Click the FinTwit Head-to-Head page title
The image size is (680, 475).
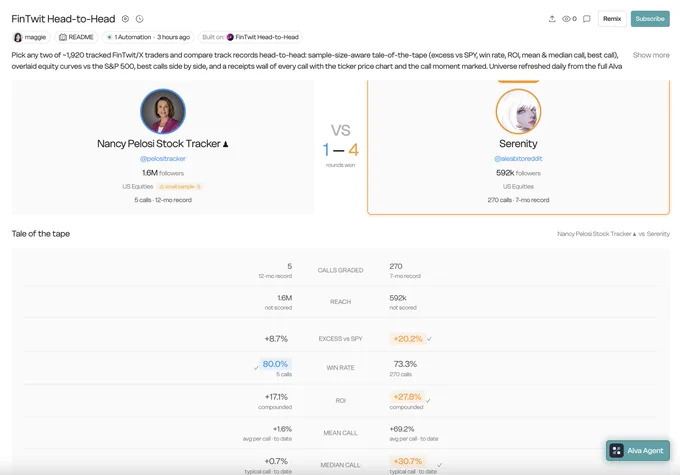(x=63, y=19)
